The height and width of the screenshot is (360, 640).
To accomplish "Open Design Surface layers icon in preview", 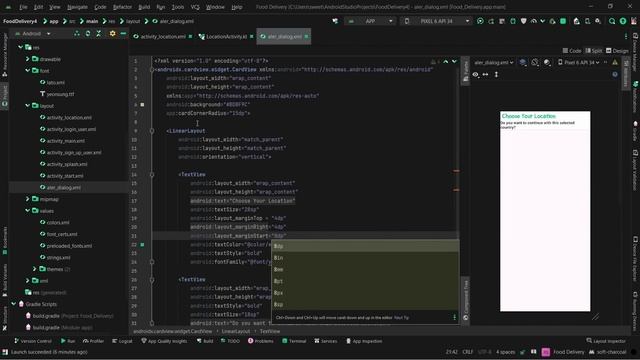I will 523,62.
